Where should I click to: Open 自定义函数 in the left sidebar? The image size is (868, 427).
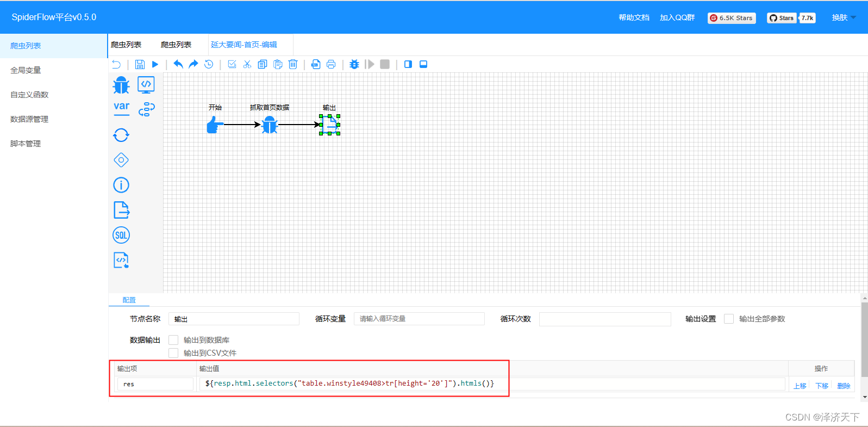(x=54, y=95)
